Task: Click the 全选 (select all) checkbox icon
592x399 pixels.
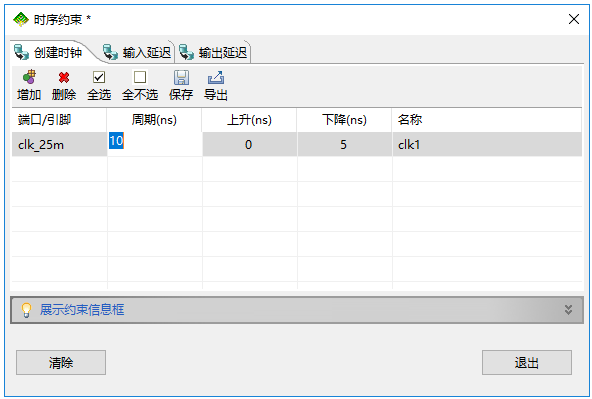Action: tap(99, 77)
